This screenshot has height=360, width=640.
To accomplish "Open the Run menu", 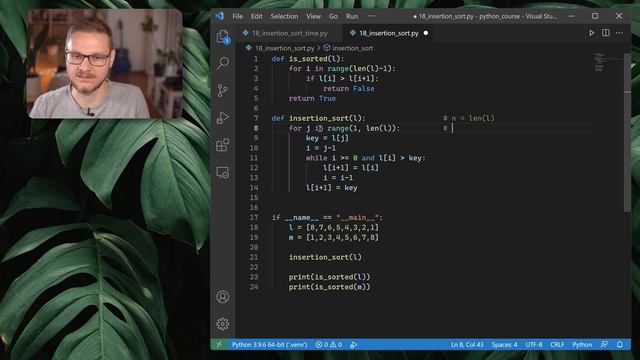I will 352,16.
